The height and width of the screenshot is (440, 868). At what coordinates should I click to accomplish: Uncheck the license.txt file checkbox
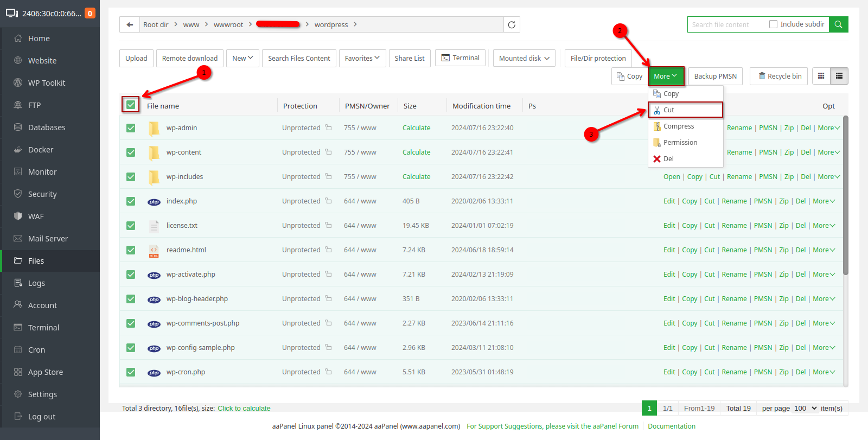[x=131, y=226]
